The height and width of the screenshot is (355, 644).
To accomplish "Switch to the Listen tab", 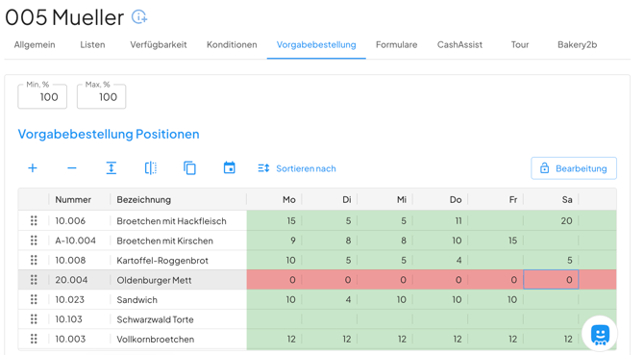I will click(92, 45).
